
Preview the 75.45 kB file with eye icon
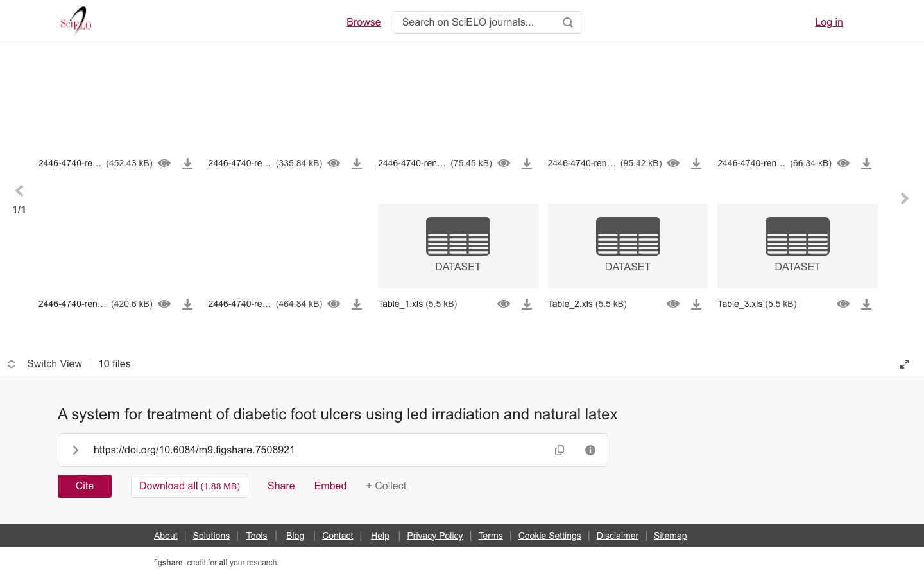[x=504, y=163]
